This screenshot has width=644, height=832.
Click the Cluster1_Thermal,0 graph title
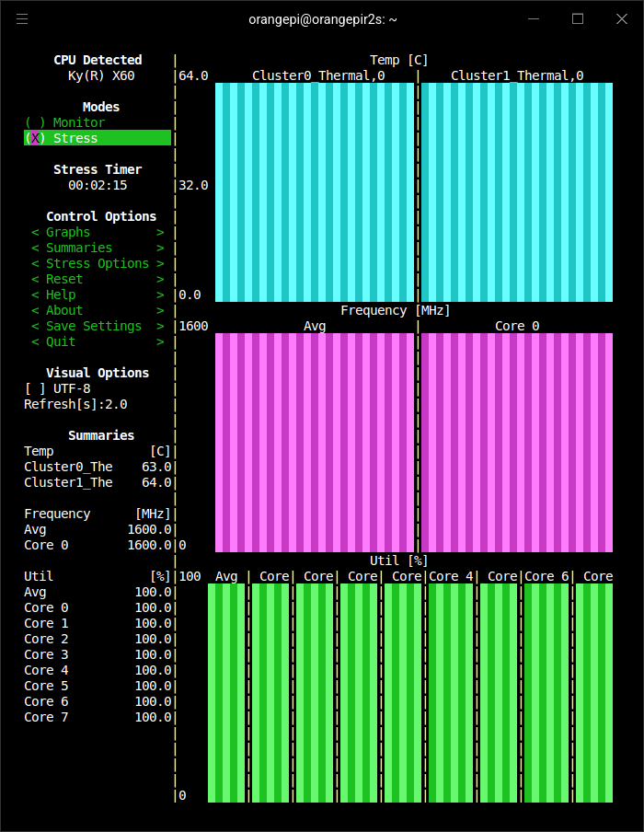(517, 75)
